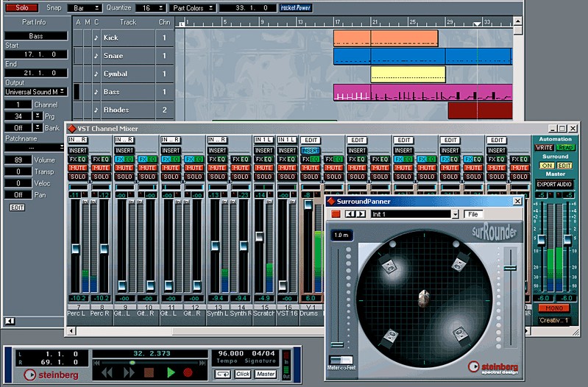Jump to song end with skip-forward icon

[202, 363]
